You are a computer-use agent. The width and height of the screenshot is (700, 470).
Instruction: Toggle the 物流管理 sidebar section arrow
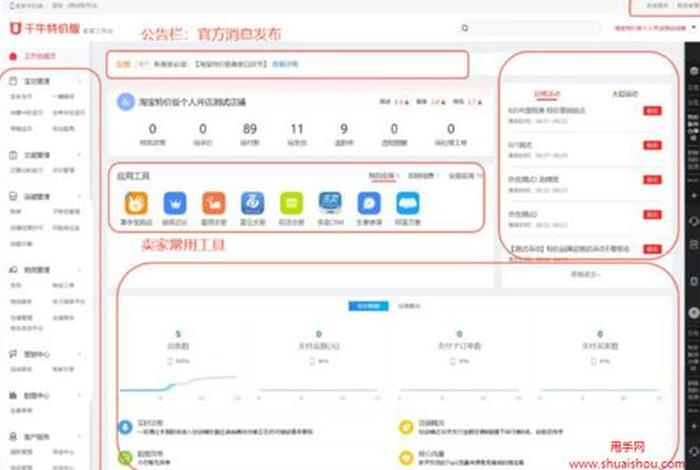point(80,270)
